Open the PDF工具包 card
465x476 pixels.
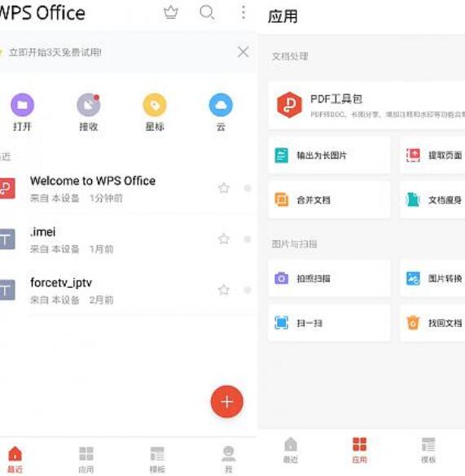coord(366,105)
